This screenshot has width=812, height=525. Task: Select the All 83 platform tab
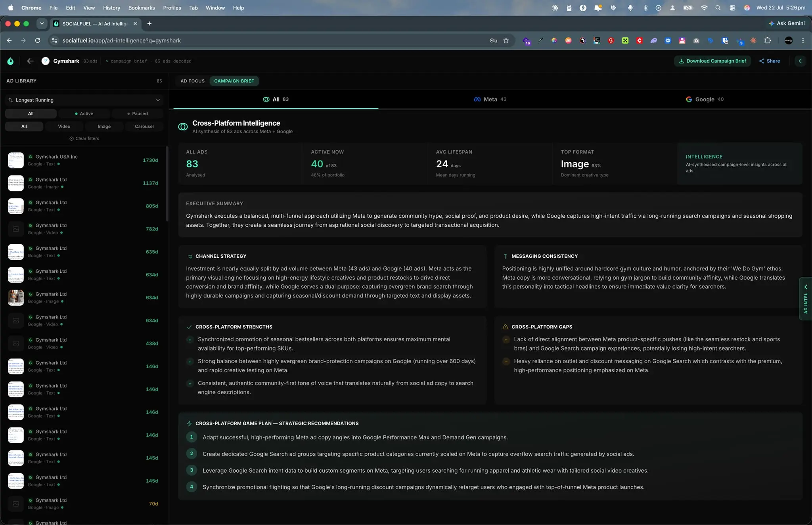276,100
